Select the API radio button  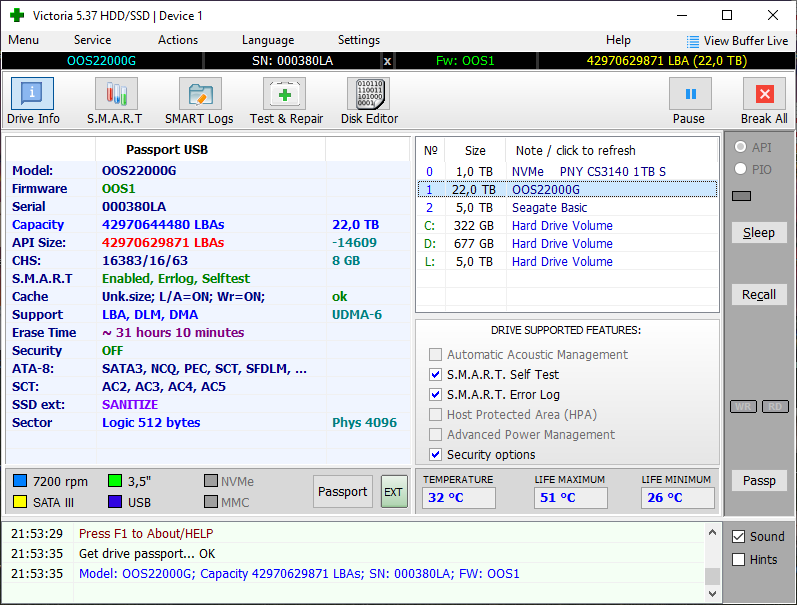click(741, 148)
